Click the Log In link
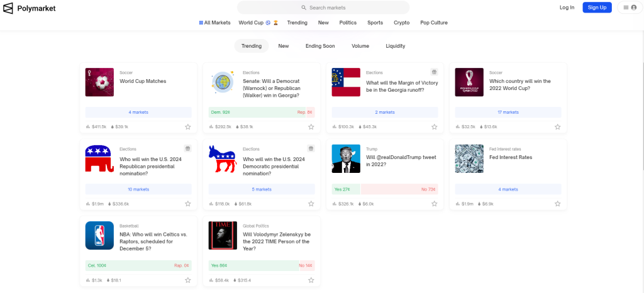Screen dimensions: 644x293 (567, 8)
